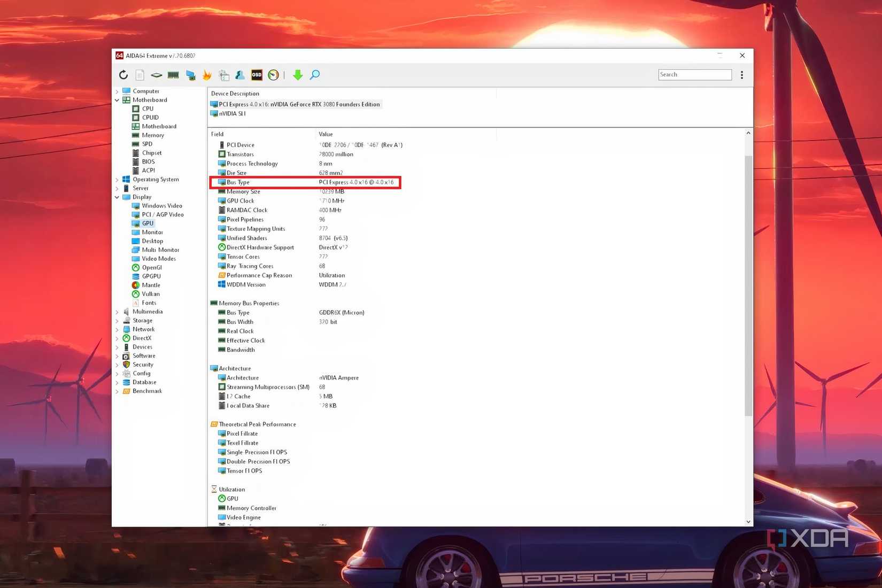Click the Utilization GPU indicator

232,498
